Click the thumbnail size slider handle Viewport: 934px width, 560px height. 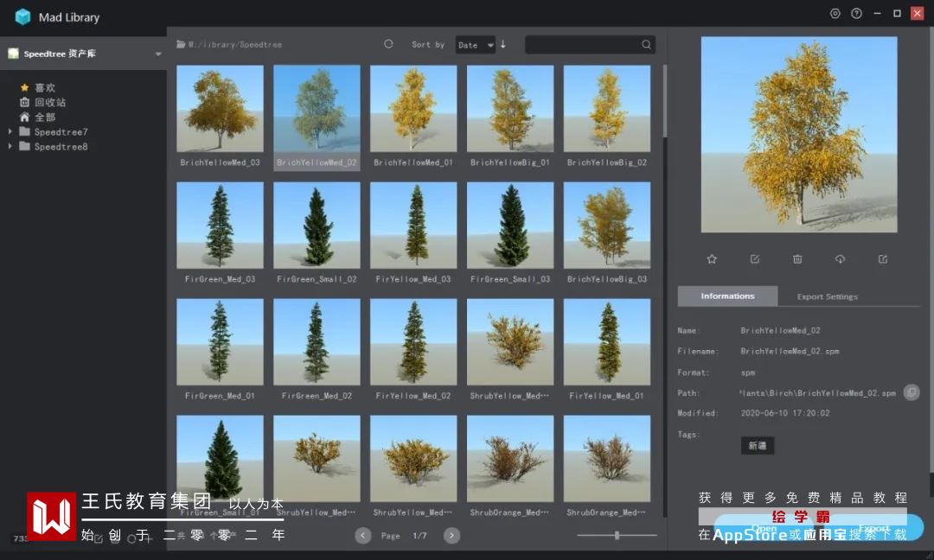coord(617,536)
